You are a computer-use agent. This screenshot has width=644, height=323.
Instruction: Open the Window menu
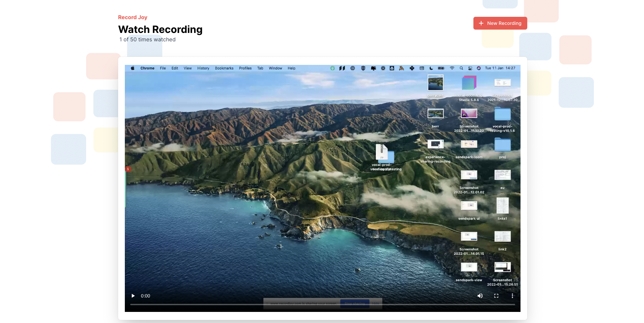[275, 68]
